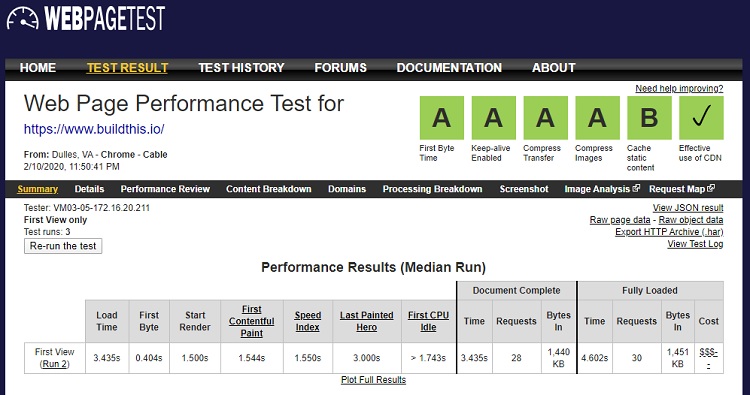This screenshot has width=750, height=395.
Task: Open the TEST HISTORY menu item
Action: pos(242,68)
